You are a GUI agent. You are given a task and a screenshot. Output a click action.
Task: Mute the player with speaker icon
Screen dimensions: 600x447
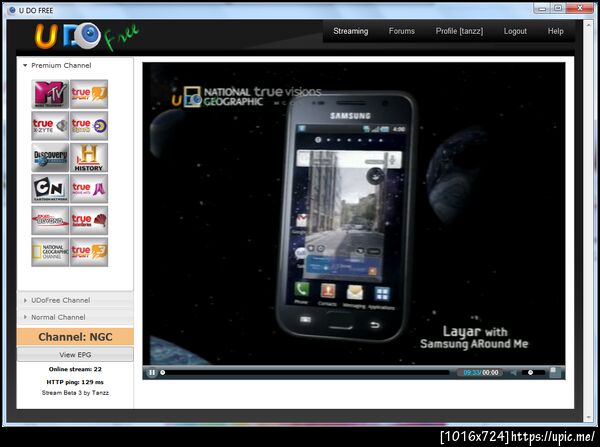pyautogui.click(x=514, y=372)
